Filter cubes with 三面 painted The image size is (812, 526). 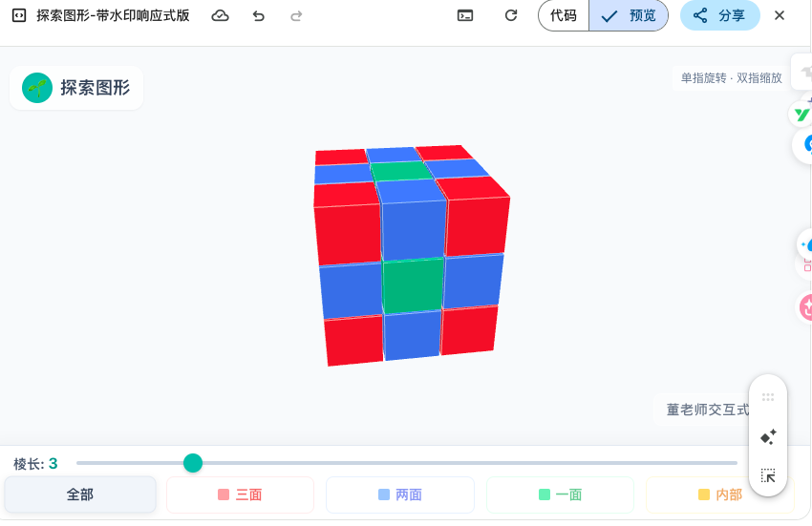[240, 494]
